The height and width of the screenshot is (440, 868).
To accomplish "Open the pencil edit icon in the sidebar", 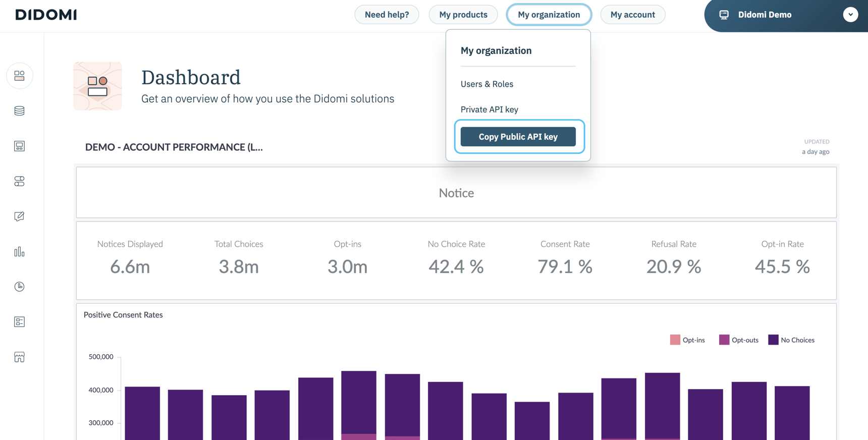I will [20, 216].
